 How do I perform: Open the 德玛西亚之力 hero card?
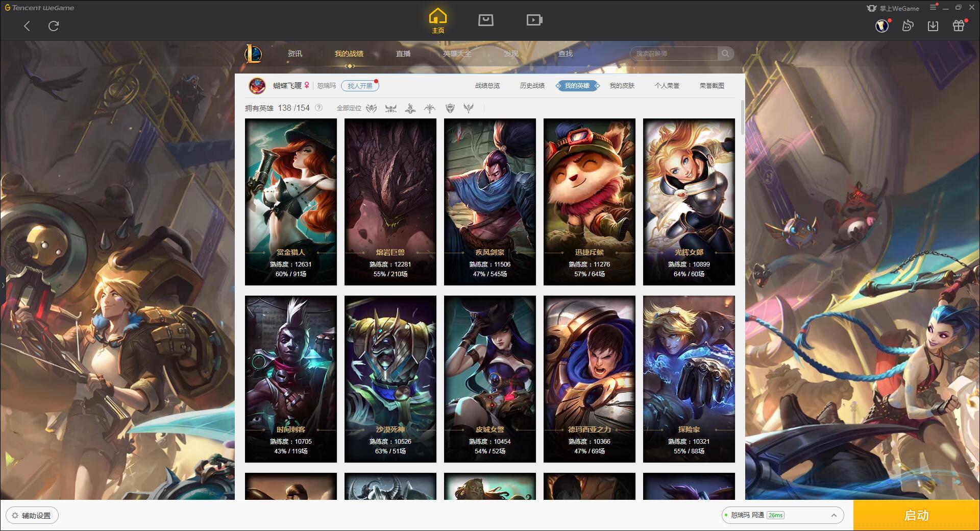[590, 379]
